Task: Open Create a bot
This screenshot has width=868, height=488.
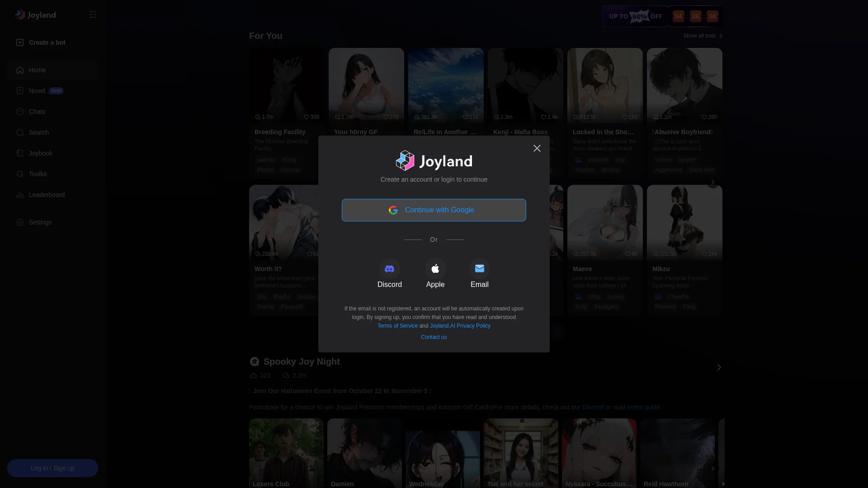Action: [x=47, y=42]
